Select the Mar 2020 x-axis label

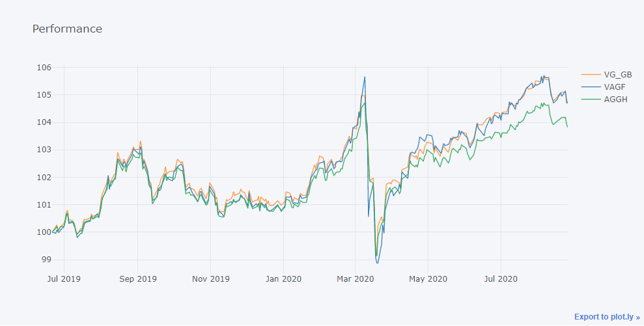pyautogui.click(x=355, y=279)
